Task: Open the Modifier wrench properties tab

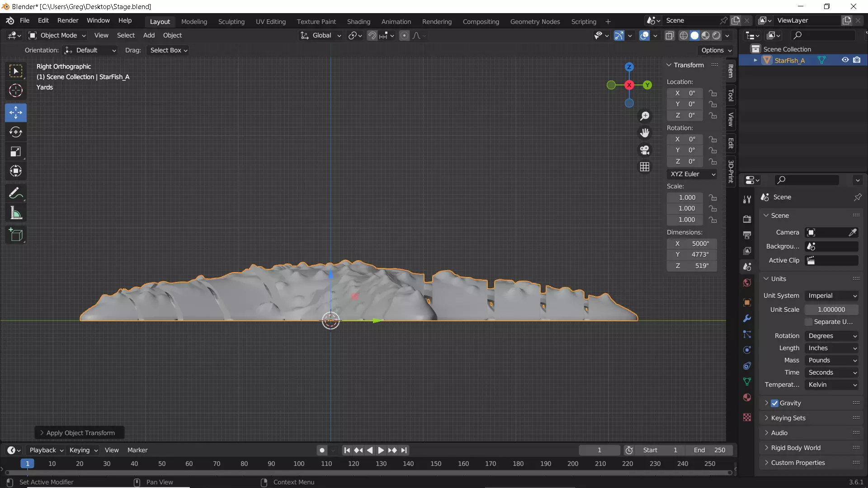Action: [747, 319]
